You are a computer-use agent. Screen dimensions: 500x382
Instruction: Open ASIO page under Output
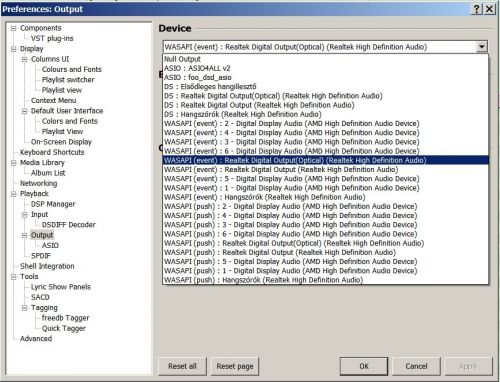[50, 245]
